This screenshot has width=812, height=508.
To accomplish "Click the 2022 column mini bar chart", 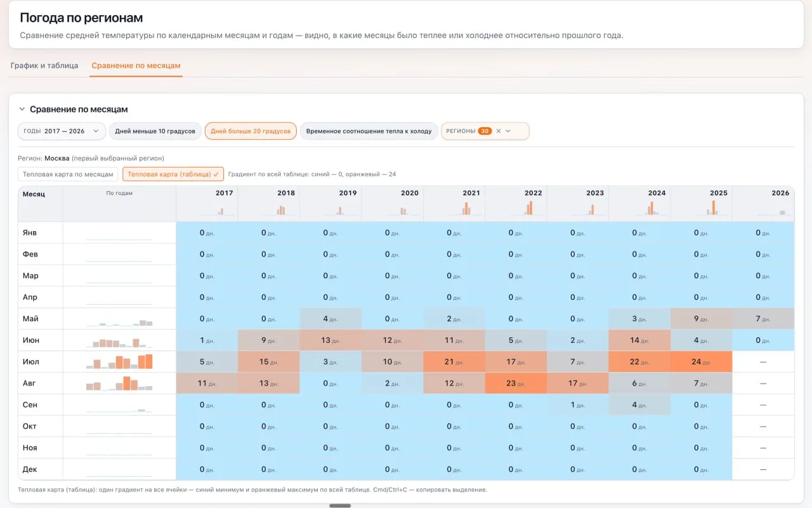I will pos(528,208).
